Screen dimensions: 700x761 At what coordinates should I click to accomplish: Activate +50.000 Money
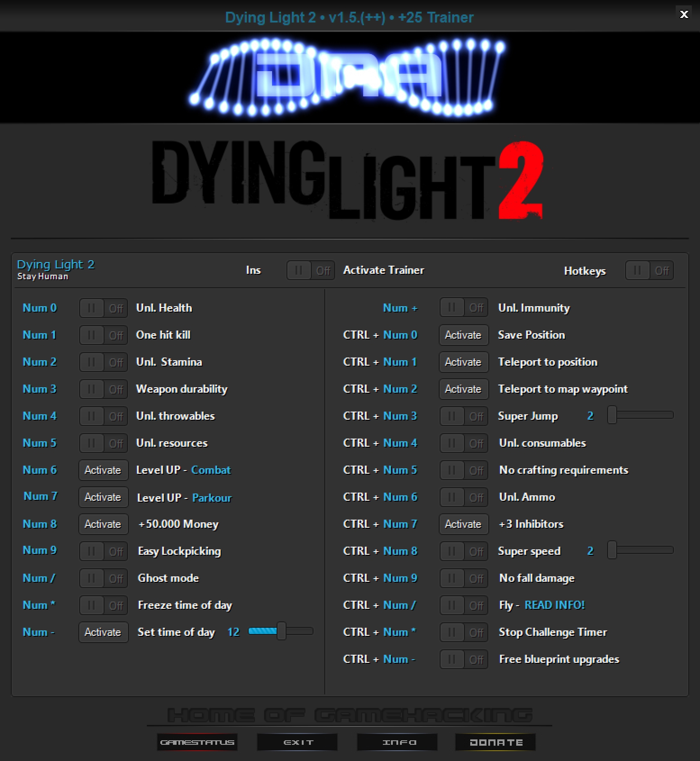tap(103, 524)
